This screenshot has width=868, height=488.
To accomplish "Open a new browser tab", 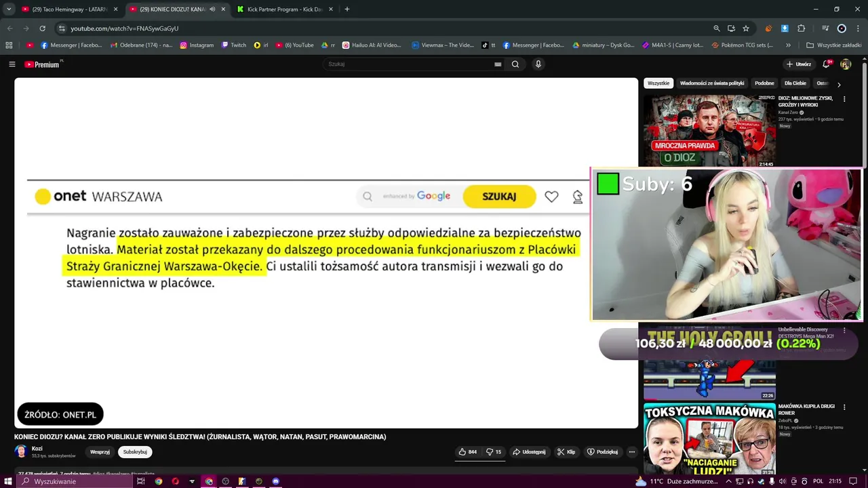I will [x=347, y=9].
